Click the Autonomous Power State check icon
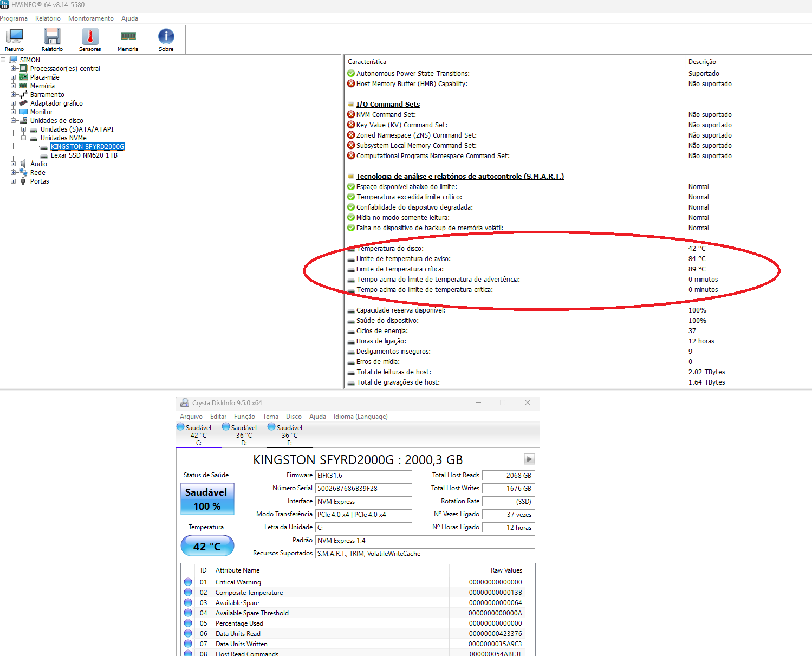 [x=351, y=74]
